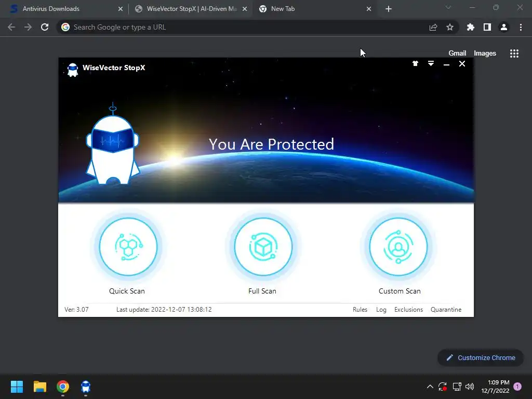Open the taskbar clock and date

tap(495, 387)
